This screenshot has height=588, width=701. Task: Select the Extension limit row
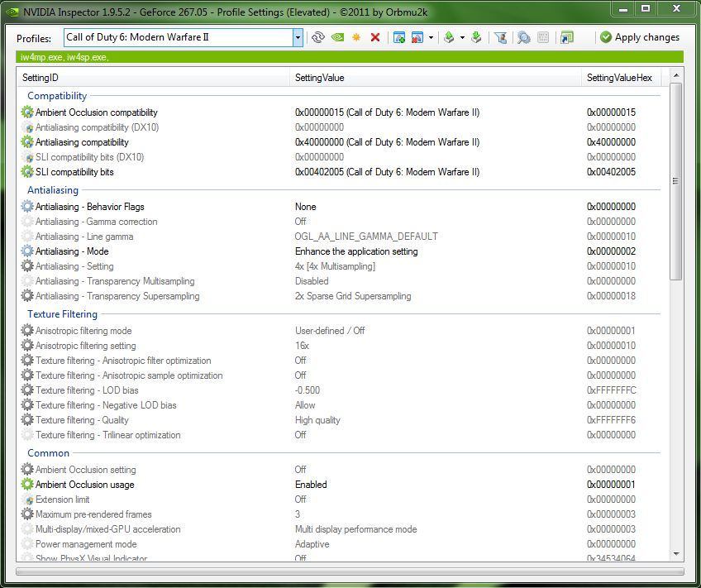point(340,500)
